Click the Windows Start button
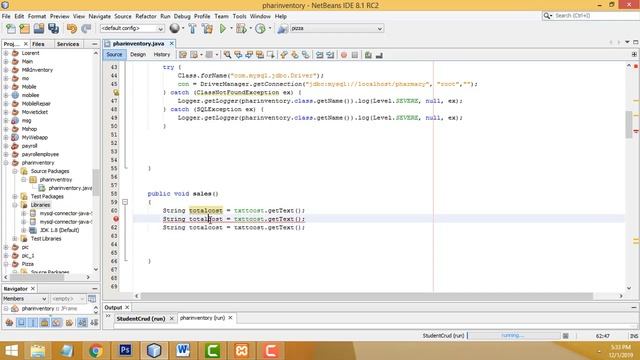The width and height of the screenshot is (640, 360). pyautogui.click(x=11, y=351)
